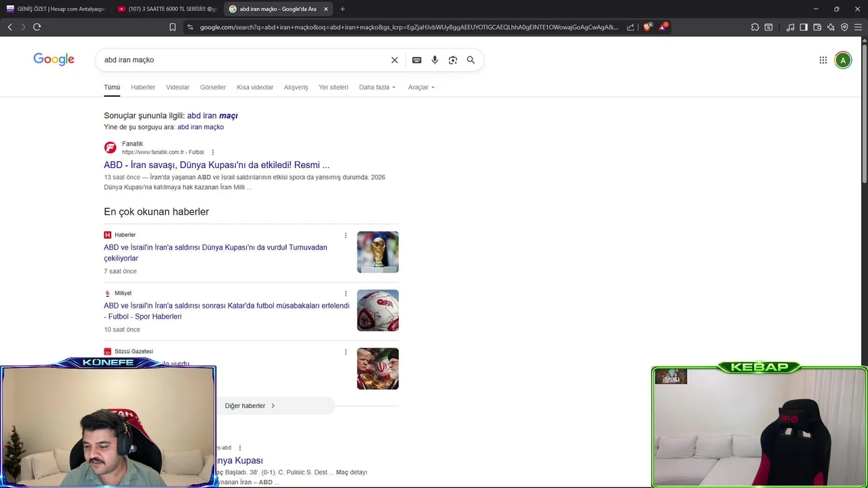Image resolution: width=868 pixels, height=488 pixels.
Task: Open the Google apps grid
Action: pyautogui.click(x=823, y=60)
